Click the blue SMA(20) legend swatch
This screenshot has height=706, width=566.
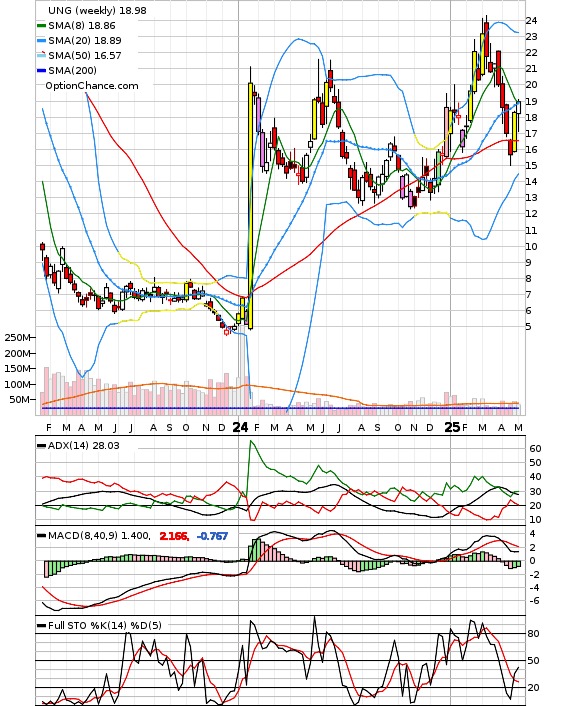[41, 41]
